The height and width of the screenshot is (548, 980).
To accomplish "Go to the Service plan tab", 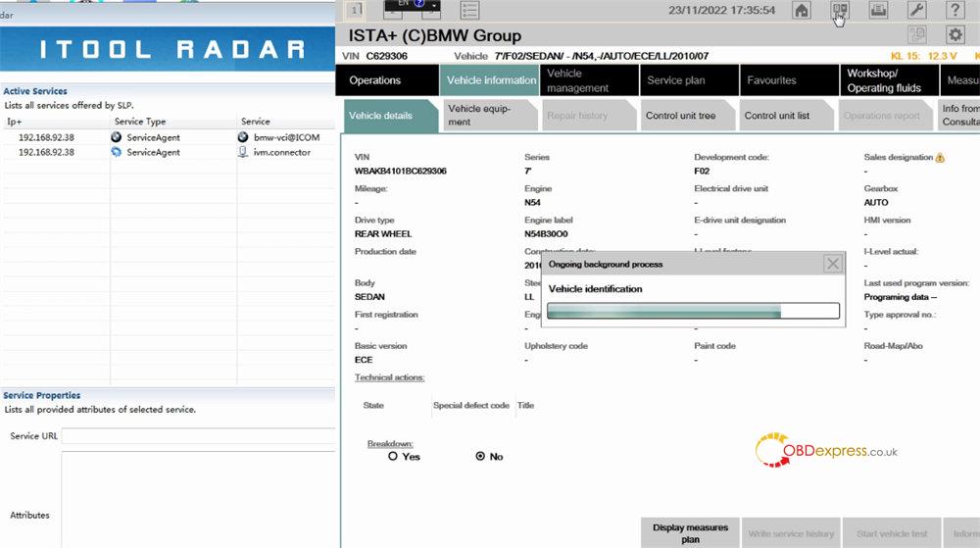I will point(689,80).
